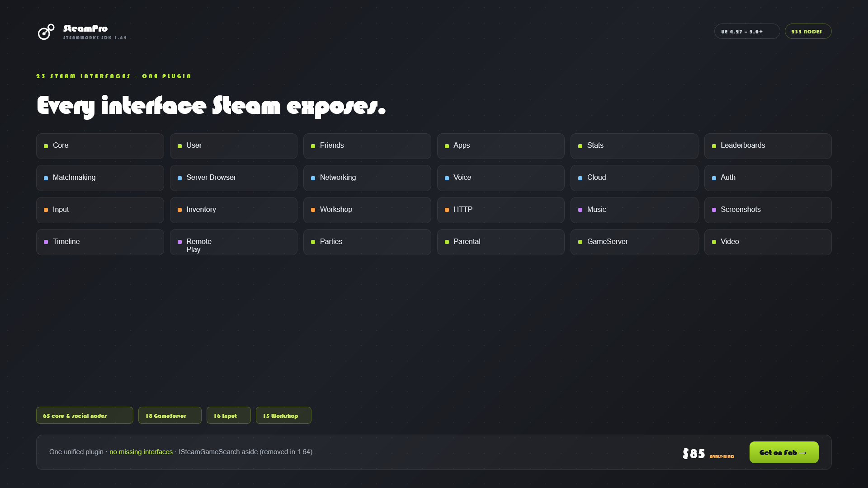Open the Core interface card
This screenshot has width=868, height=488.
coord(100,146)
